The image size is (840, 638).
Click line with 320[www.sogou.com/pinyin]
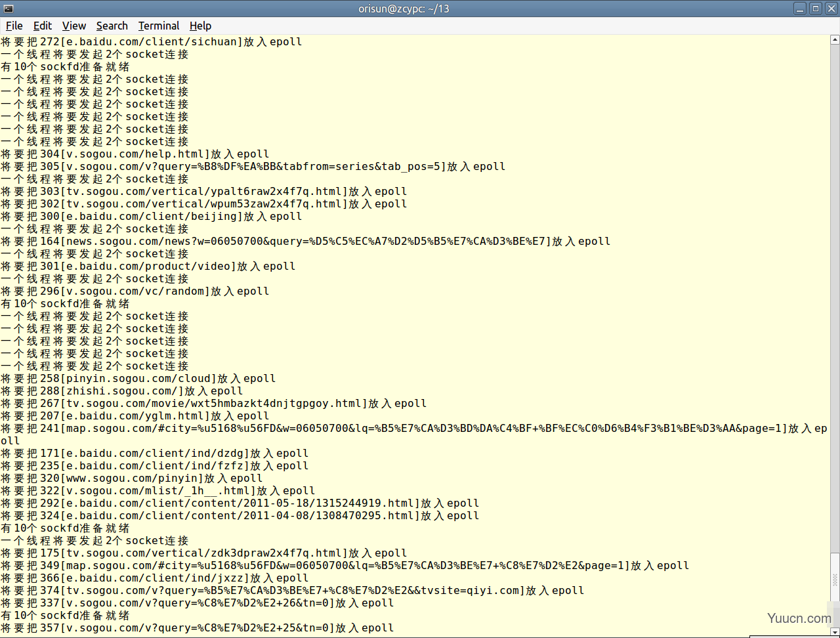point(132,478)
